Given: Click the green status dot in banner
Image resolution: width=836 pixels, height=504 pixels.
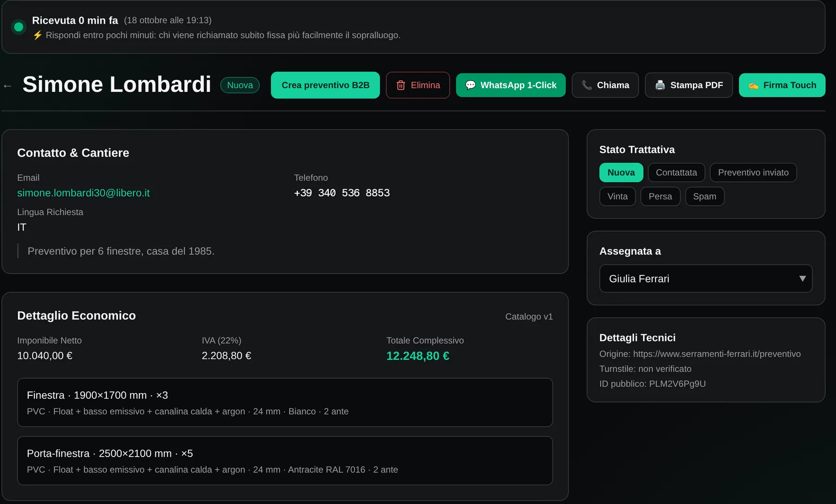Looking at the screenshot, I should click(19, 27).
